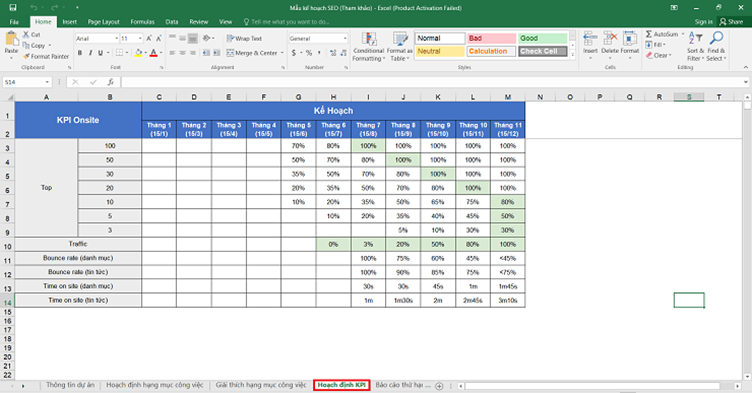Image resolution: width=752 pixels, height=393 pixels.
Task: Insert function using the fx icon
Action: click(110, 82)
